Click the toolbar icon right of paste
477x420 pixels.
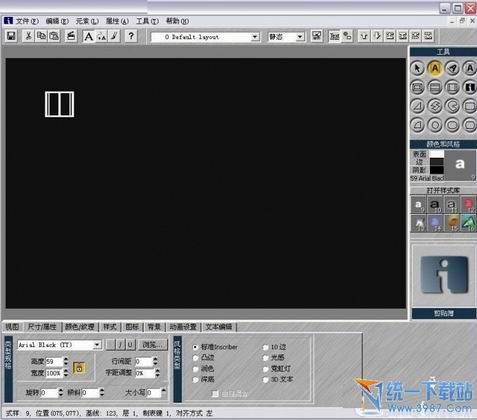tap(71, 36)
